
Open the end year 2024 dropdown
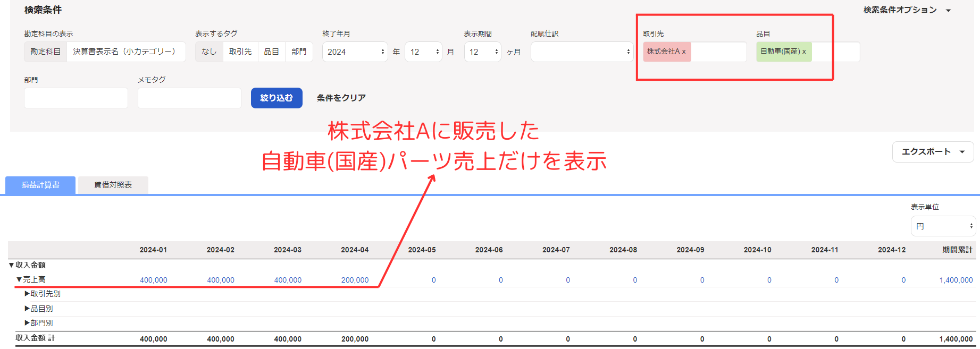(x=355, y=52)
